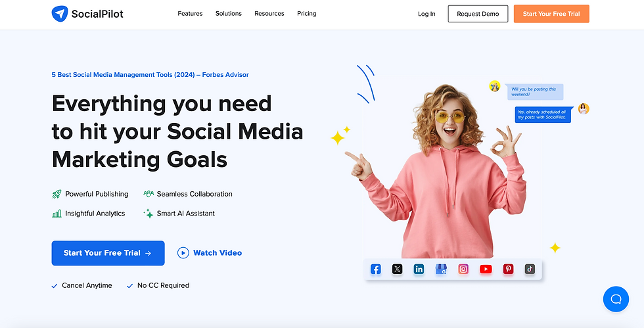Click blue Start Your Free Trial button
This screenshot has width=644, height=328.
(108, 253)
